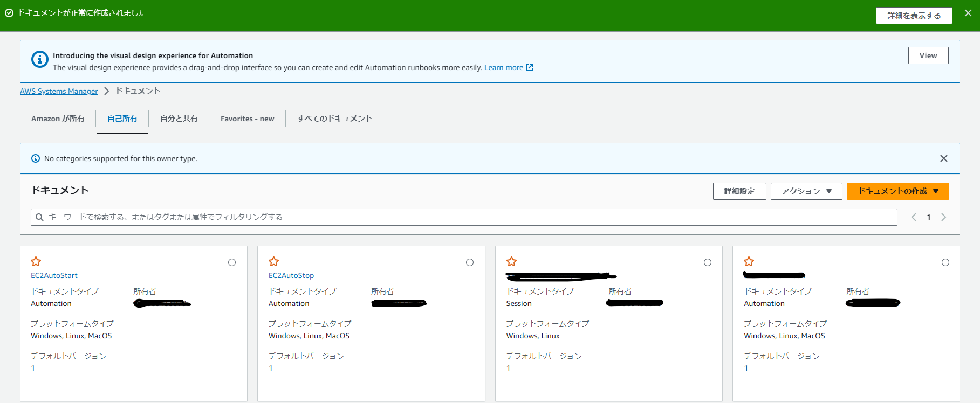Open the AWS Systems Manager breadcrumb link
The height and width of the screenshot is (403, 980).
coord(59,91)
